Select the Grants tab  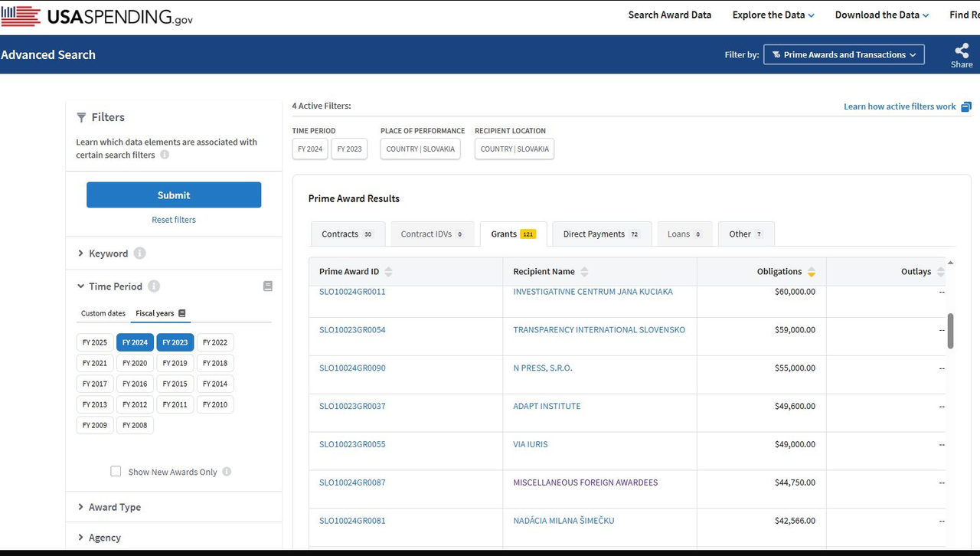click(x=513, y=234)
